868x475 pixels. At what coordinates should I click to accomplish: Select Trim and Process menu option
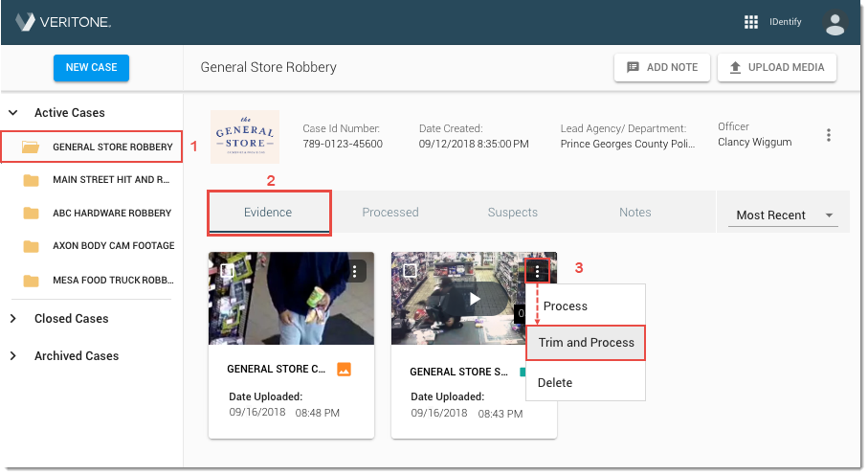586,342
